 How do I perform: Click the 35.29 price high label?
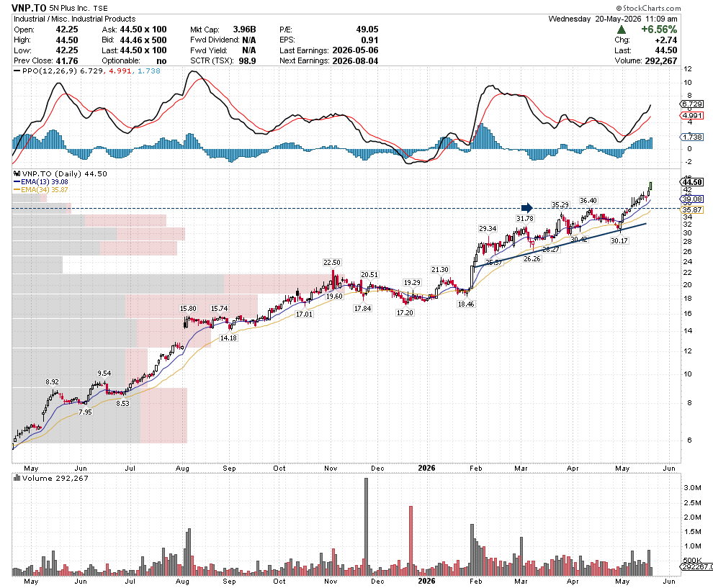560,205
